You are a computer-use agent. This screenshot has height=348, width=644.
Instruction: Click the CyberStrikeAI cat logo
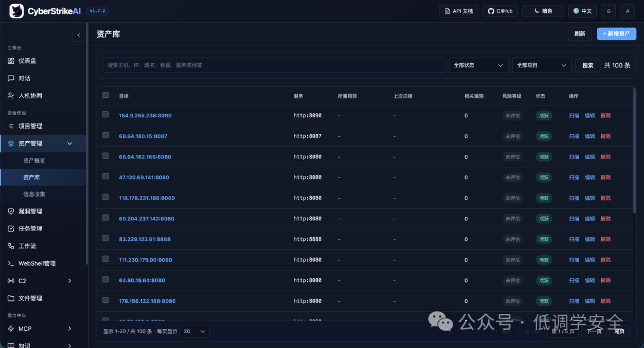pyautogui.click(x=17, y=11)
